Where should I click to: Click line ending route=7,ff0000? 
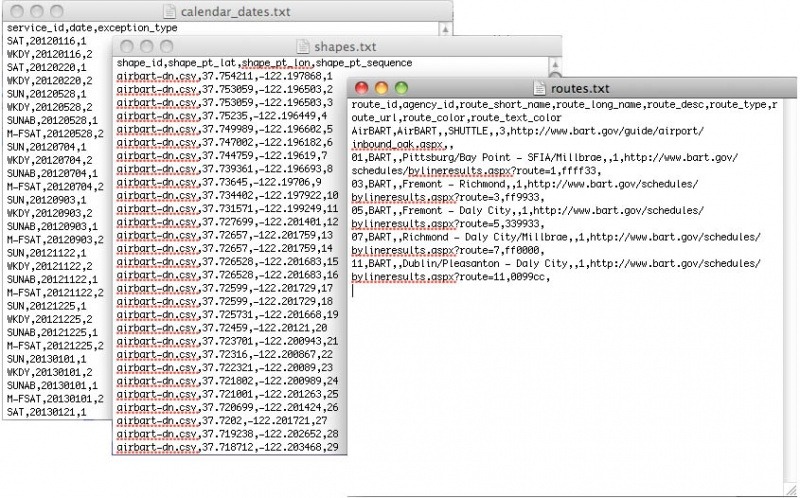[x=448, y=251]
